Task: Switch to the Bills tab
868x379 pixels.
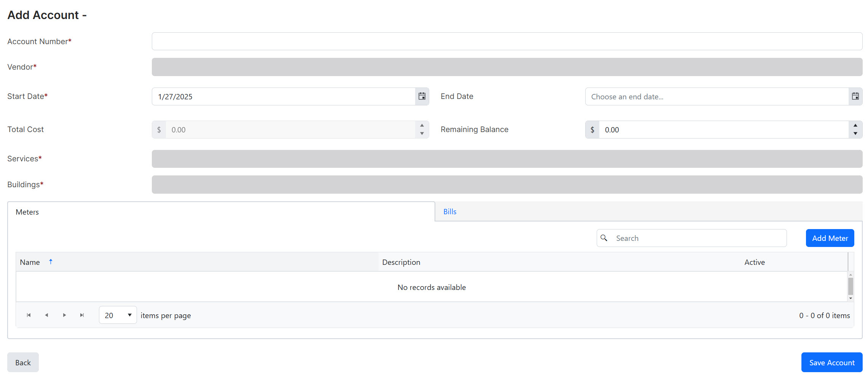Action: (x=449, y=212)
